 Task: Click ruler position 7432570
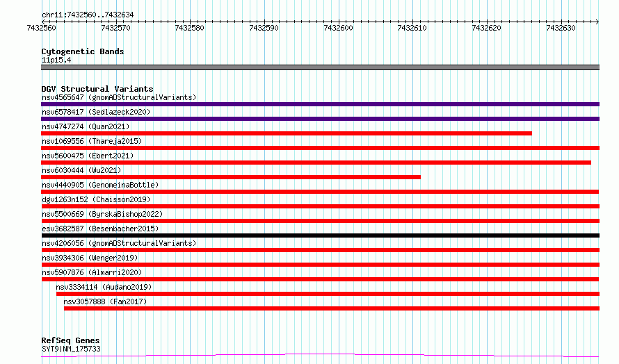tap(115, 28)
